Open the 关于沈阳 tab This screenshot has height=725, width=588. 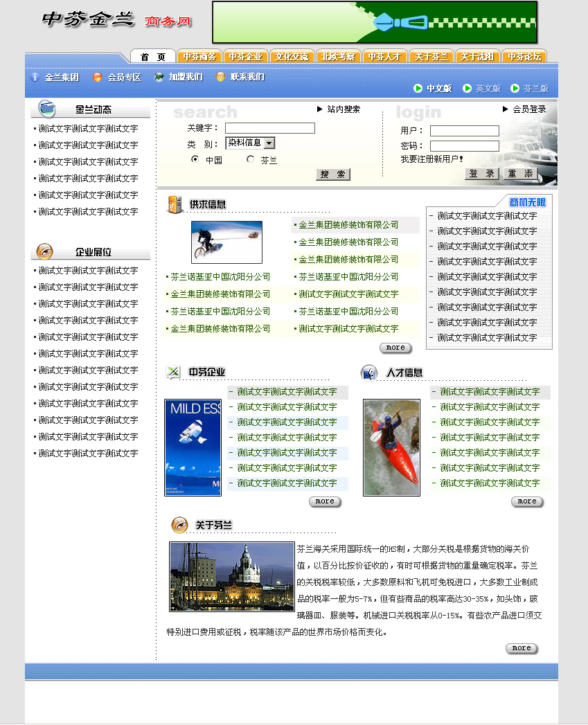477,56
